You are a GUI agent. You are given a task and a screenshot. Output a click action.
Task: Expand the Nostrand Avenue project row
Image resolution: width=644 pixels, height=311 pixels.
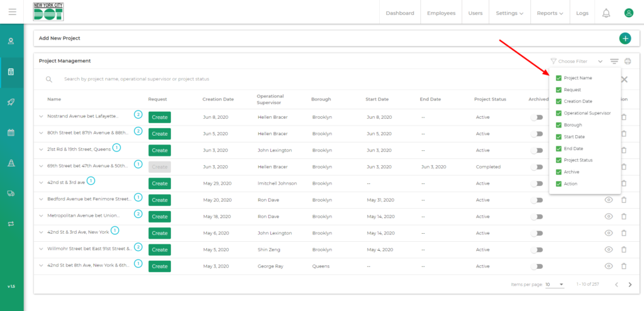click(42, 117)
